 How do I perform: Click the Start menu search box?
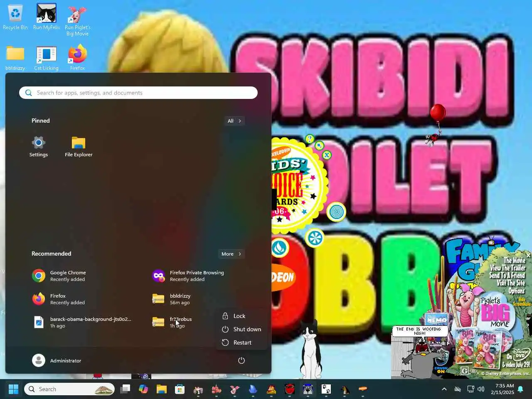pyautogui.click(x=138, y=93)
